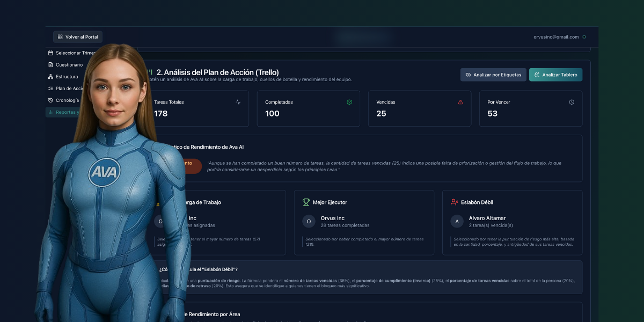This screenshot has width=644, height=322.
Task: Click the calendar icon beside Seleccionar Trimestre
Action: pyautogui.click(x=50, y=53)
